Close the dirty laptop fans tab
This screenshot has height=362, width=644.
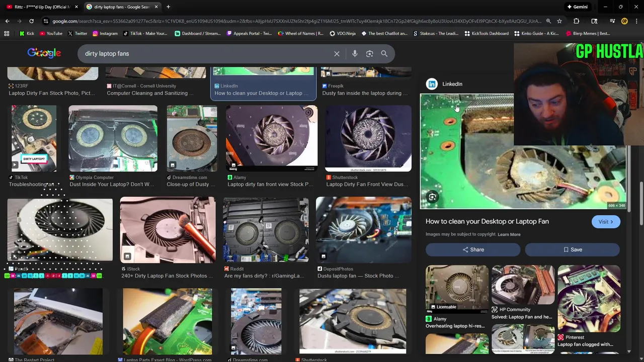[x=156, y=7]
